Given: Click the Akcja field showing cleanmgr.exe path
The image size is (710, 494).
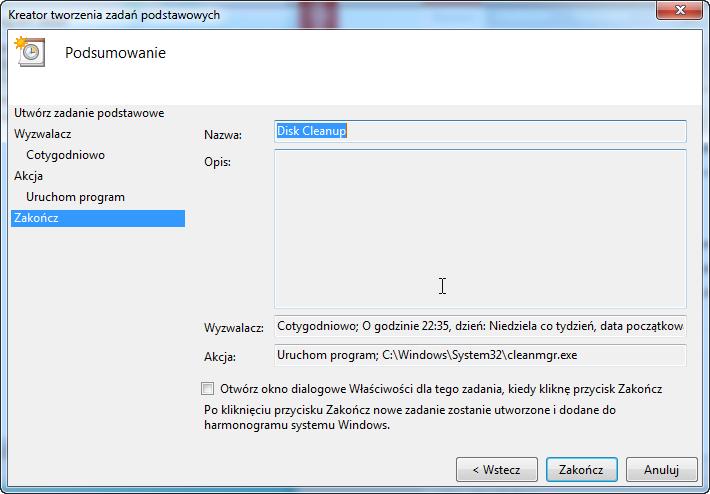Looking at the screenshot, I should (x=480, y=355).
